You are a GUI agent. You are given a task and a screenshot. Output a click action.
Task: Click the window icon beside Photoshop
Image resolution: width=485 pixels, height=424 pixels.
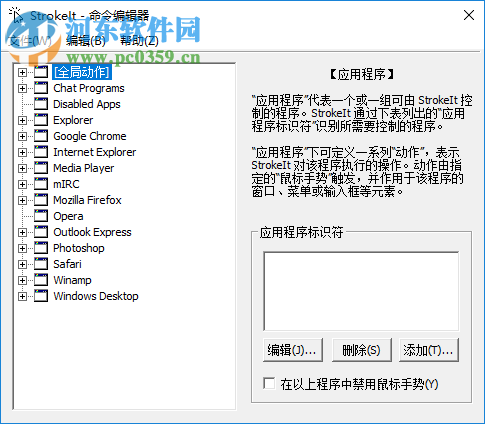[x=41, y=248]
